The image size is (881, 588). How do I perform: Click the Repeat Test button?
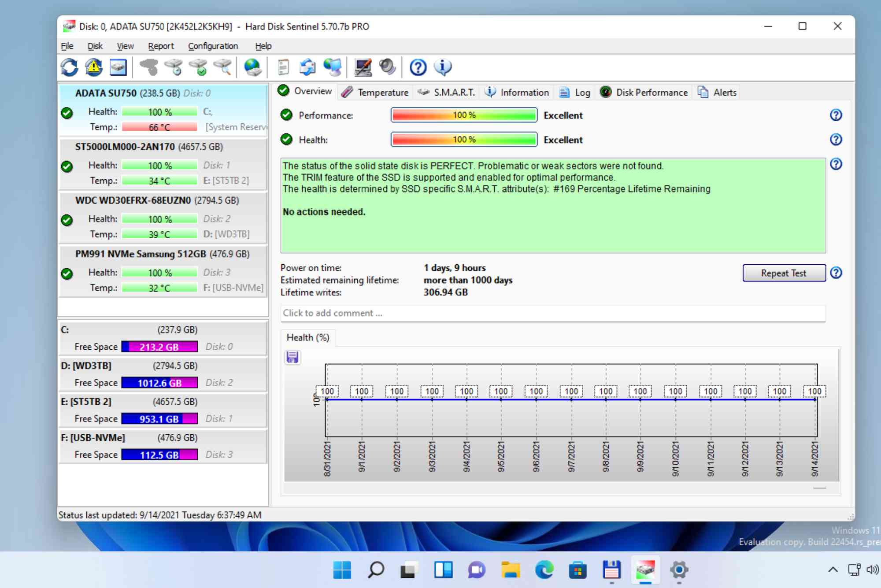coord(784,273)
